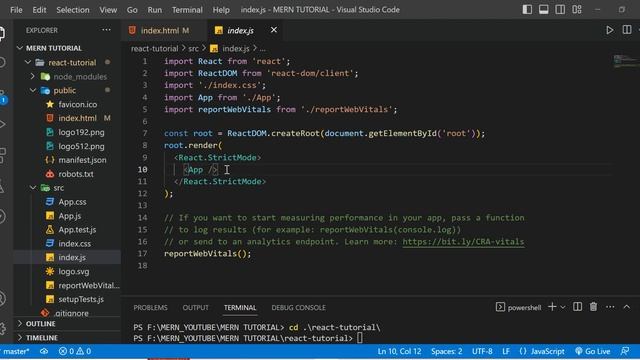Start Go Live server

click(x=593, y=351)
